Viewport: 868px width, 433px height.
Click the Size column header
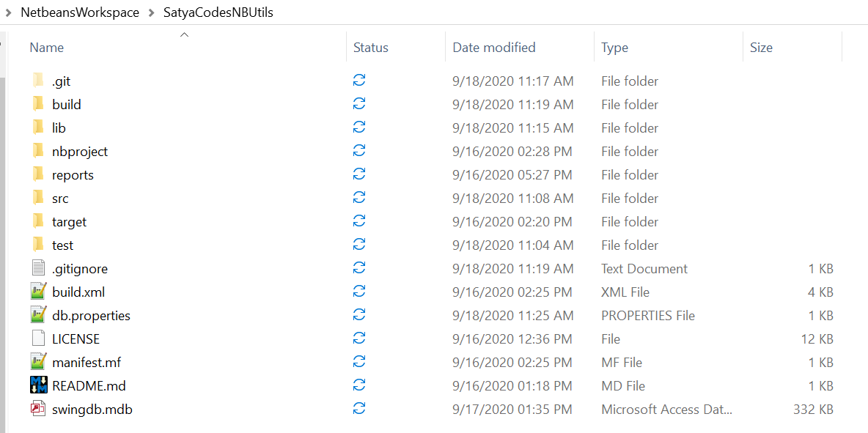tap(761, 48)
